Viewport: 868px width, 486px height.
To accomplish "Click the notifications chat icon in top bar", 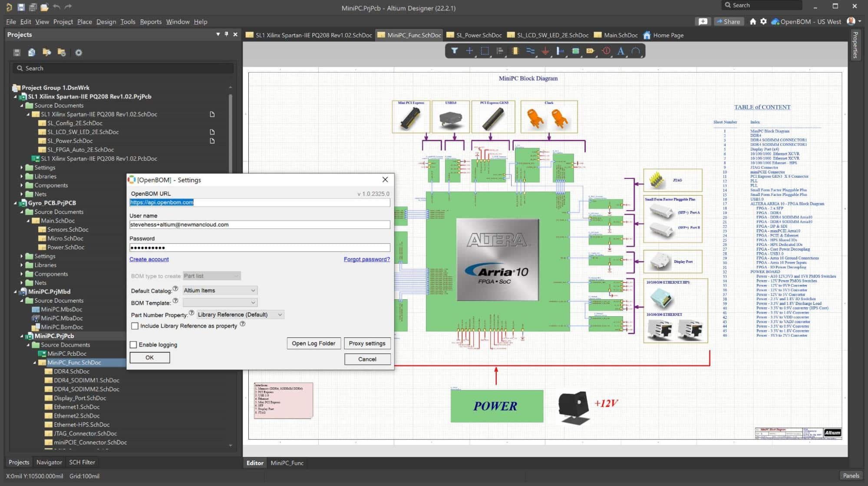I will [703, 21].
